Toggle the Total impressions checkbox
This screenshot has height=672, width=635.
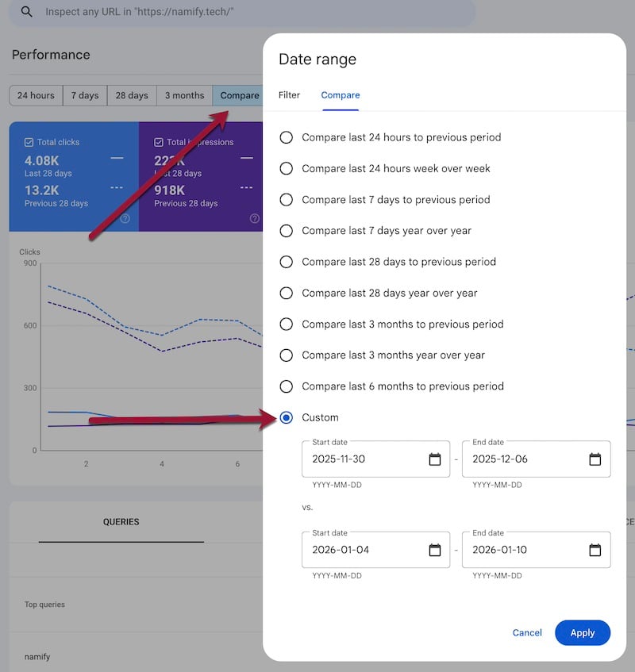tap(159, 142)
